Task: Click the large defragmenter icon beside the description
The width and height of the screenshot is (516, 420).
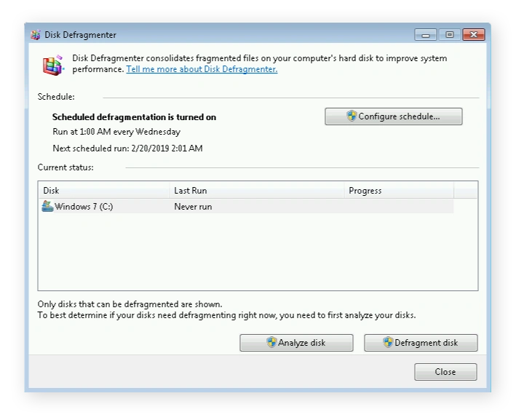Action: pyautogui.click(x=52, y=66)
